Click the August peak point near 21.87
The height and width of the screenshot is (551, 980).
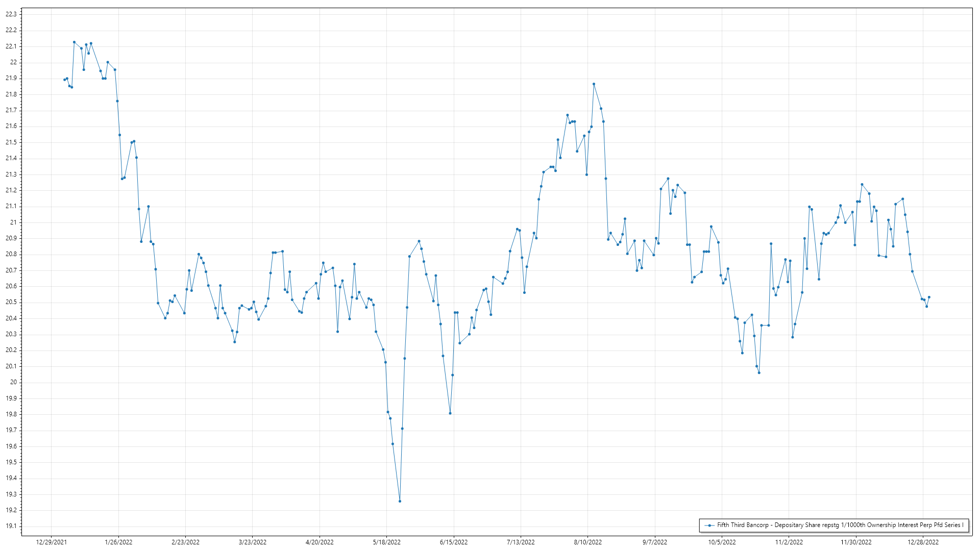click(594, 84)
